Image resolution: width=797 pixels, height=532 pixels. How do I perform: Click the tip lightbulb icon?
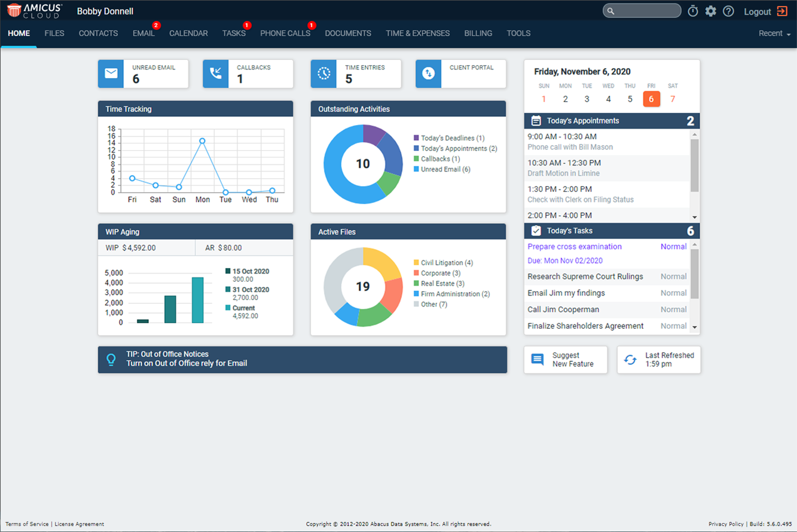tap(111, 360)
